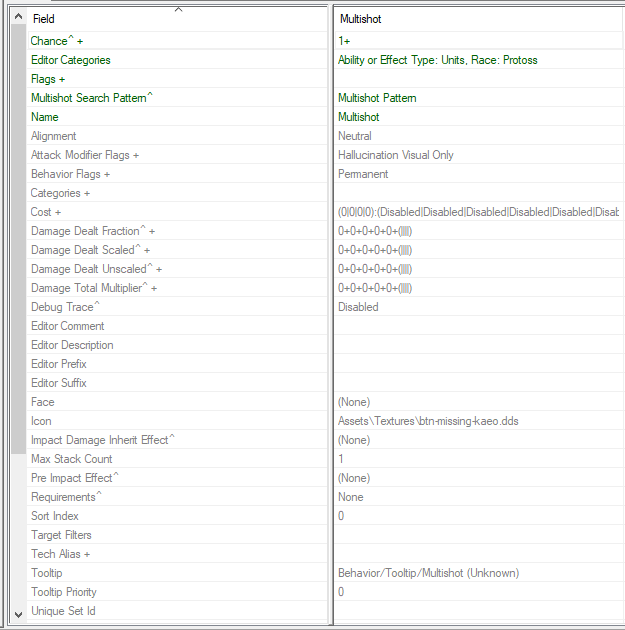Screen dimensions: 625x630
Task: Click the Multishot Pattern value
Action: (377, 98)
